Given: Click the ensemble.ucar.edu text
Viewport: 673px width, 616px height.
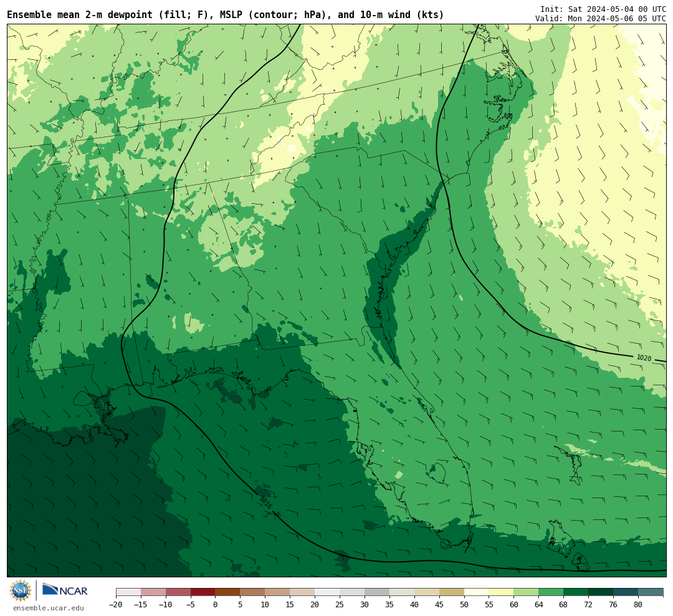Looking at the screenshot, I should coord(49,608).
